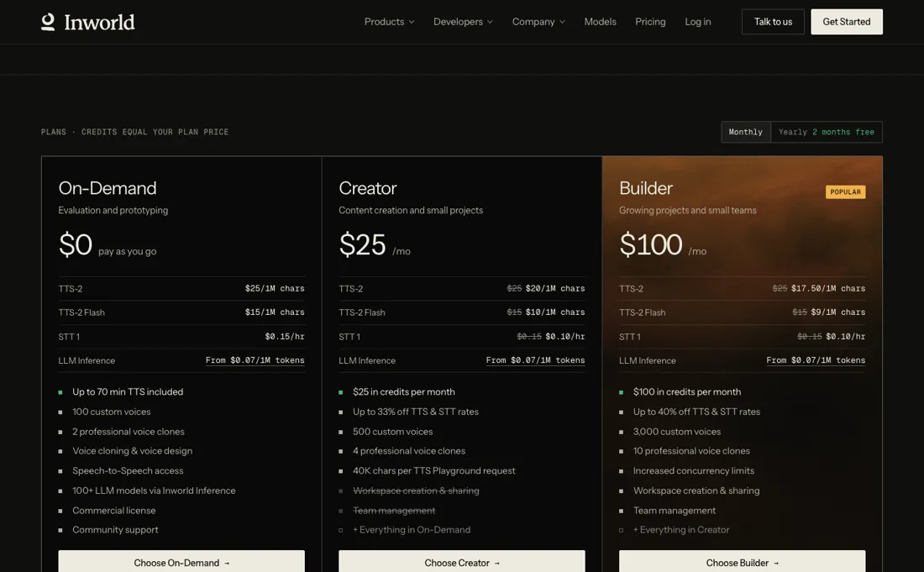Click 'Commercial license' feature
The width and height of the screenshot is (924, 572).
click(x=113, y=511)
